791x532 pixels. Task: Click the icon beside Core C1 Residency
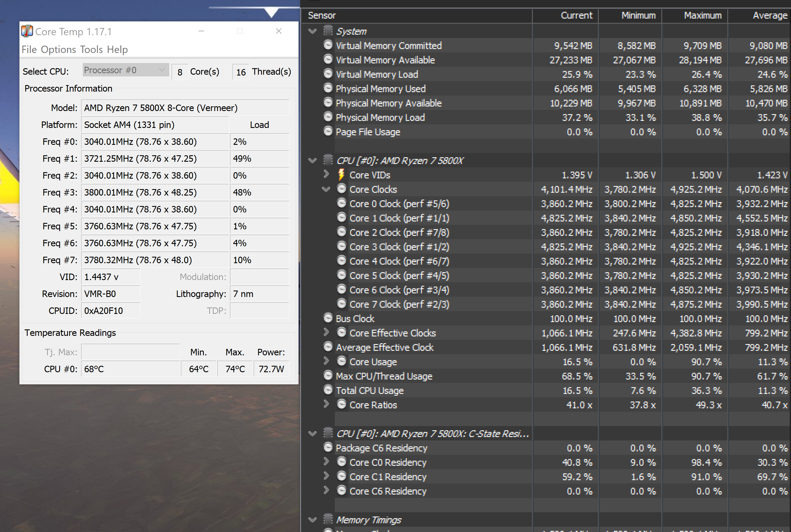pyautogui.click(x=341, y=476)
